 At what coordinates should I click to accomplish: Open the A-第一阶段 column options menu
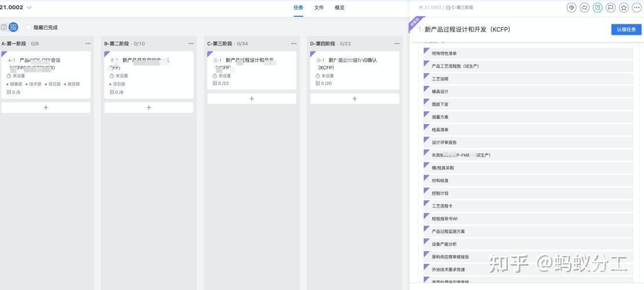[88, 43]
